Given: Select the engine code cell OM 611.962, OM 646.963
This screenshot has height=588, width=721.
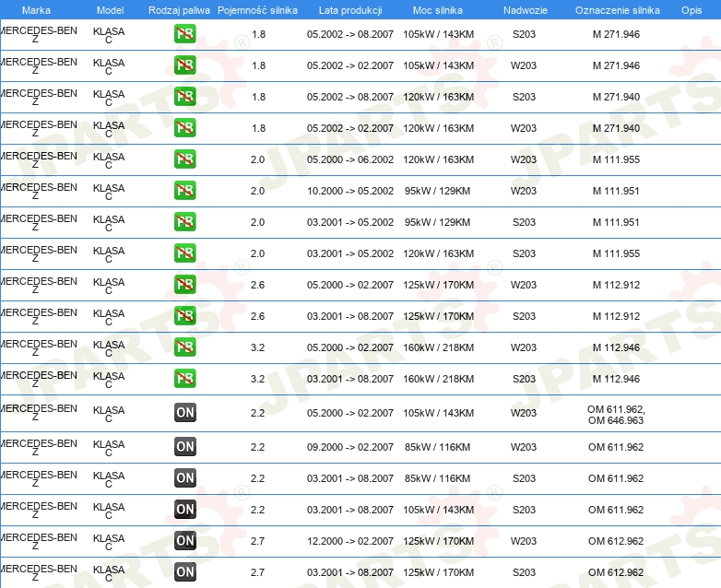Looking at the screenshot, I should (616, 415).
